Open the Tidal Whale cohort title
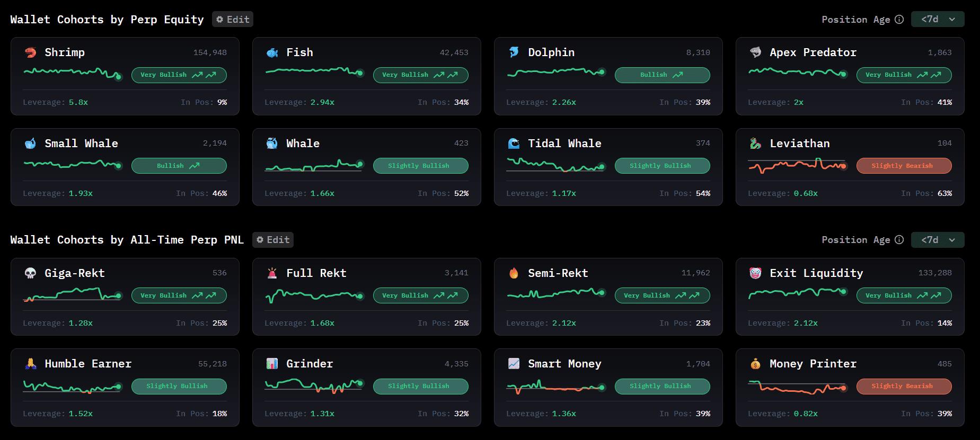The height and width of the screenshot is (440, 980). tap(564, 143)
